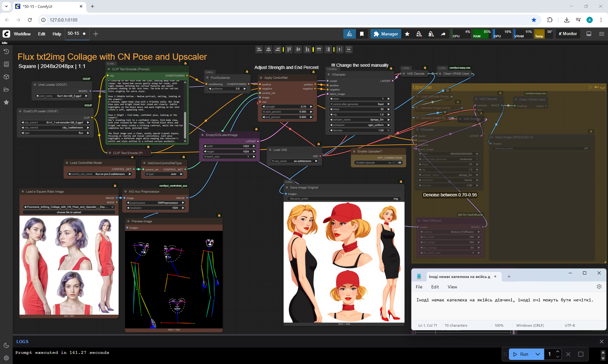608x364 pixels.
Task: Click align left edges icon
Action: (259, 49)
